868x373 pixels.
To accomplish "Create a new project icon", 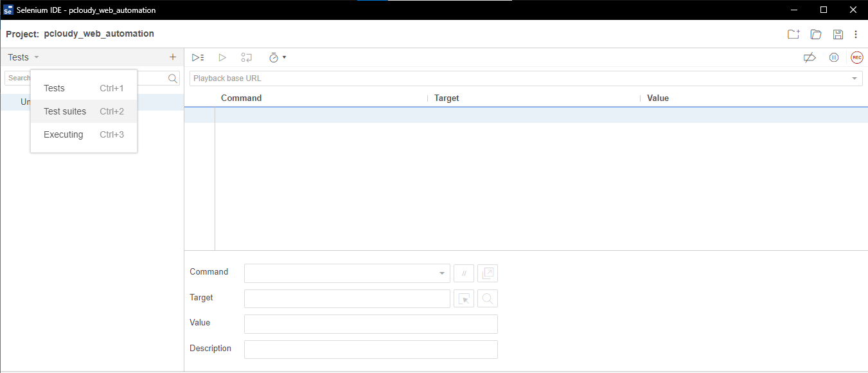I will coord(793,34).
